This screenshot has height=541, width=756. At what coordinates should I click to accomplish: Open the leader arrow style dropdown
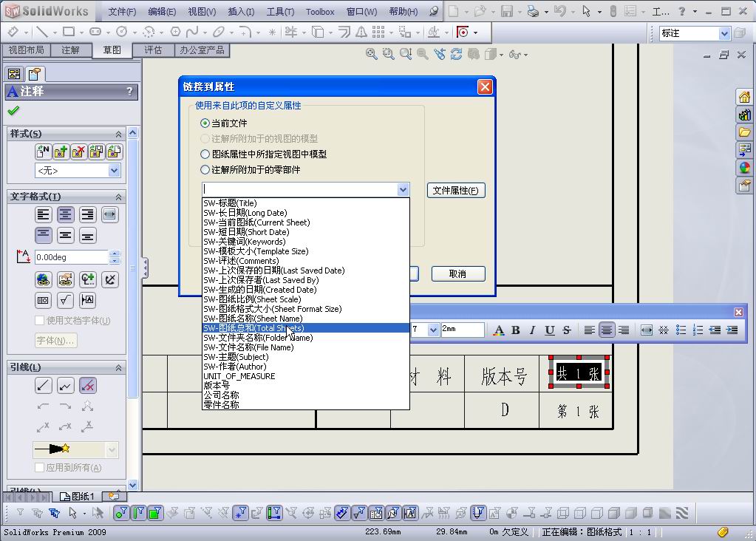pyautogui.click(x=112, y=450)
